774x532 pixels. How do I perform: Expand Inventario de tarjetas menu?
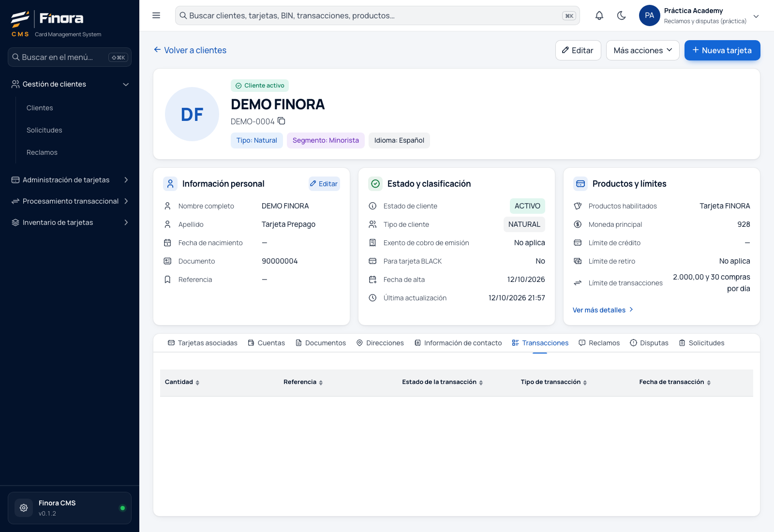tap(70, 222)
